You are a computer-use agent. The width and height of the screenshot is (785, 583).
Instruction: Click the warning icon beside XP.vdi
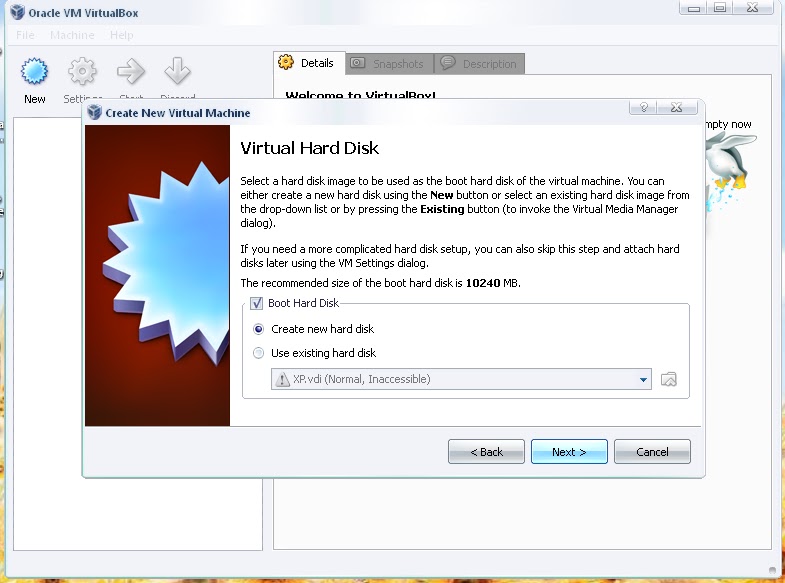pyautogui.click(x=282, y=379)
